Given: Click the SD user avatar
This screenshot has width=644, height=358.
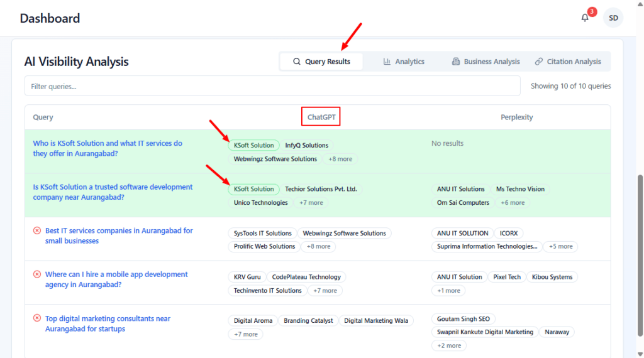Looking at the screenshot, I should pos(613,18).
